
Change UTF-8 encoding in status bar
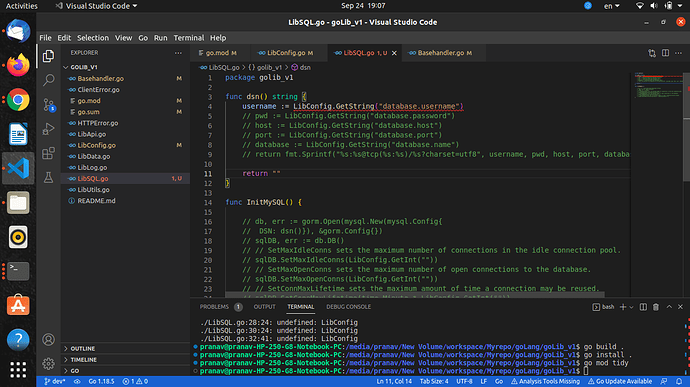[464, 381]
